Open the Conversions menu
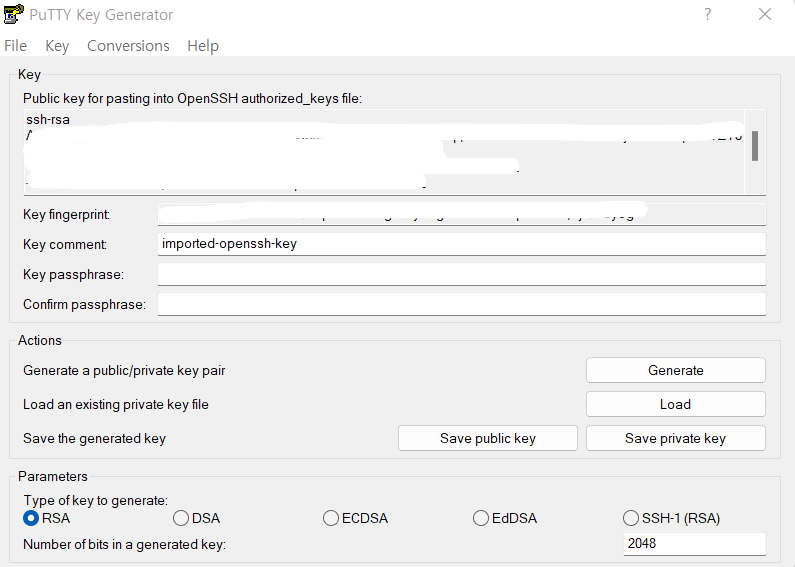Viewport: 795px width, 567px height. click(128, 46)
